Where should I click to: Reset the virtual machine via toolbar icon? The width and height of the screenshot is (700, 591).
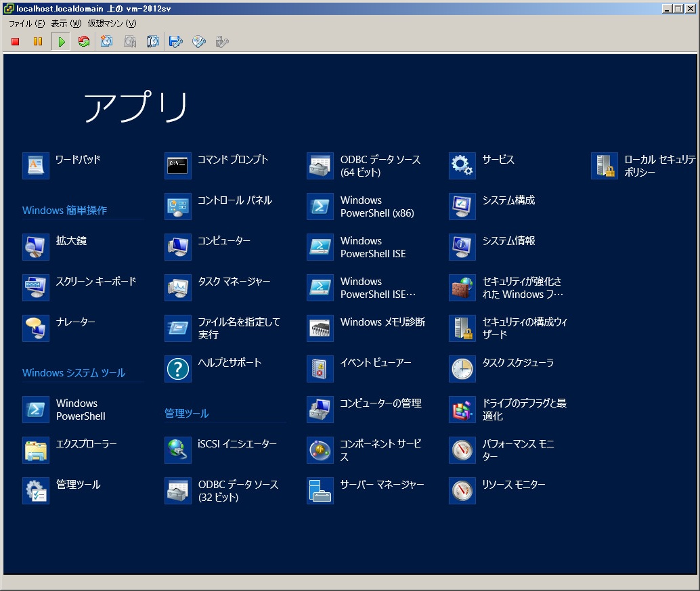(x=84, y=41)
